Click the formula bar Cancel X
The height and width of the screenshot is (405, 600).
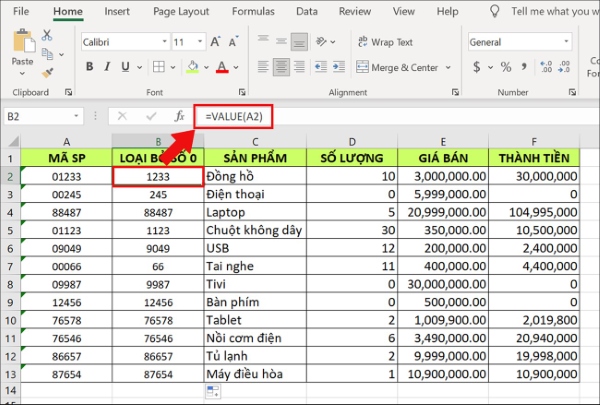(x=122, y=116)
